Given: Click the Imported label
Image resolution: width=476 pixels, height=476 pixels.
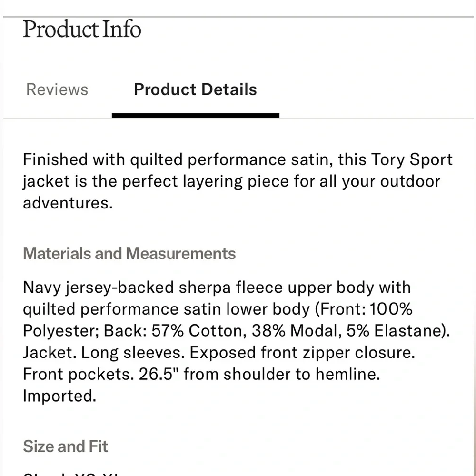Looking at the screenshot, I should (59, 396).
